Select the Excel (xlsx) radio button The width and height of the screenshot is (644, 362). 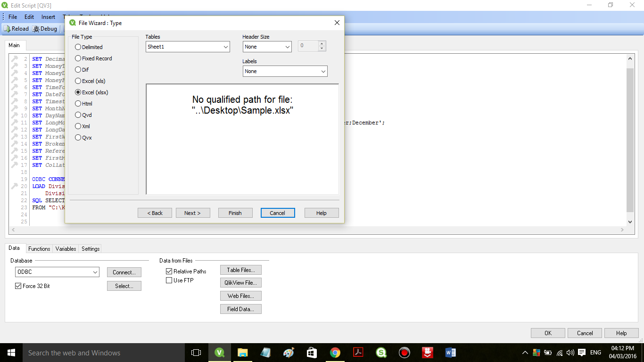coord(78,92)
